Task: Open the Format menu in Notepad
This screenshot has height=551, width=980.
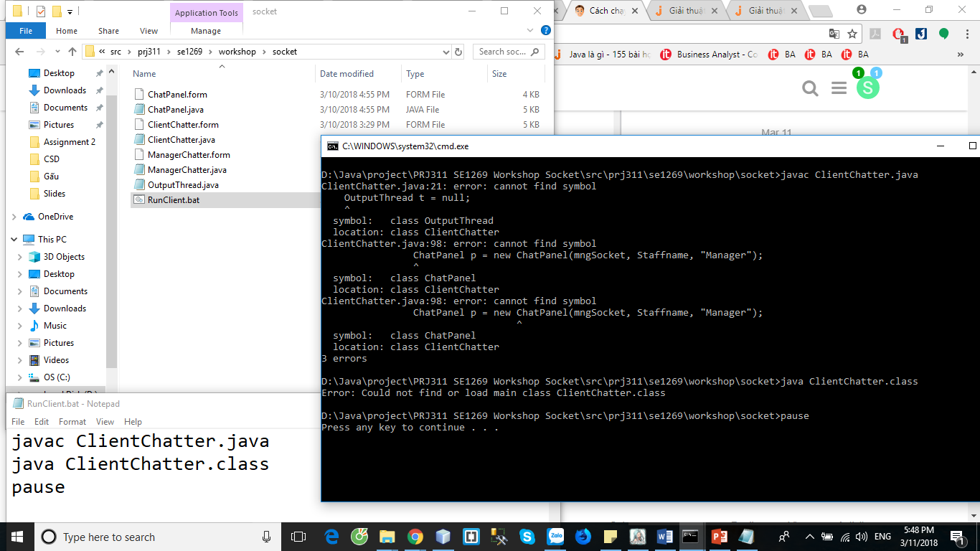Action: click(72, 422)
